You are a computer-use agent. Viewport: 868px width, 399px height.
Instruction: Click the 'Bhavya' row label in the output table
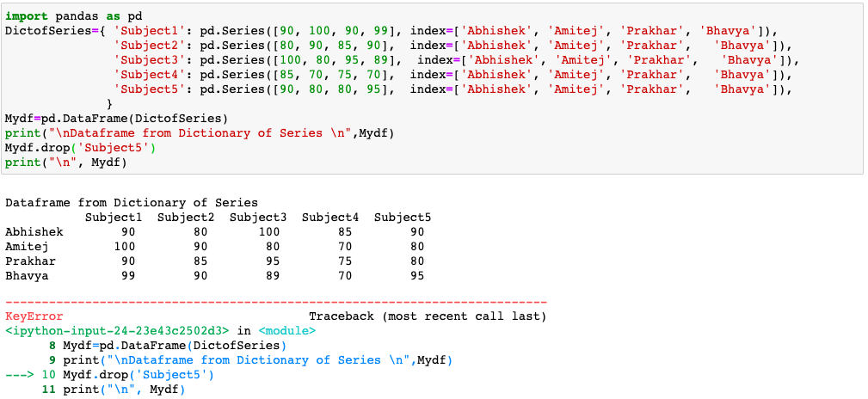point(28,275)
